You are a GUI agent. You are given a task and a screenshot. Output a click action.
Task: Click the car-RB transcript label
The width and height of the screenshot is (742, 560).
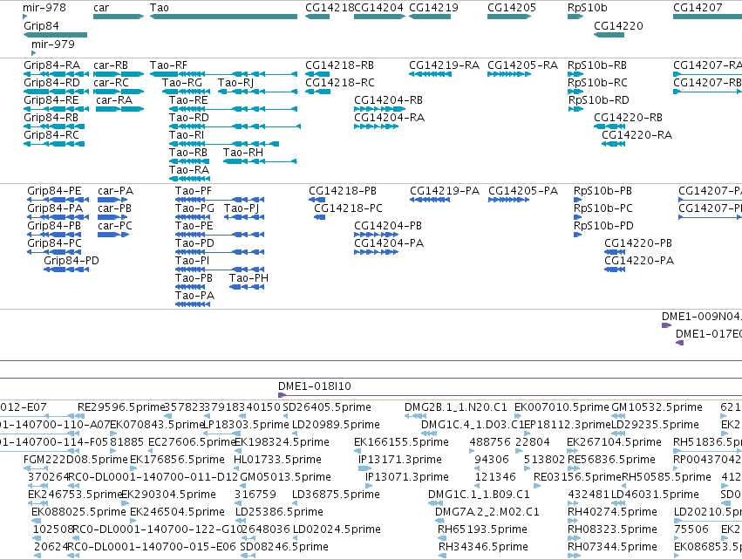(111, 65)
